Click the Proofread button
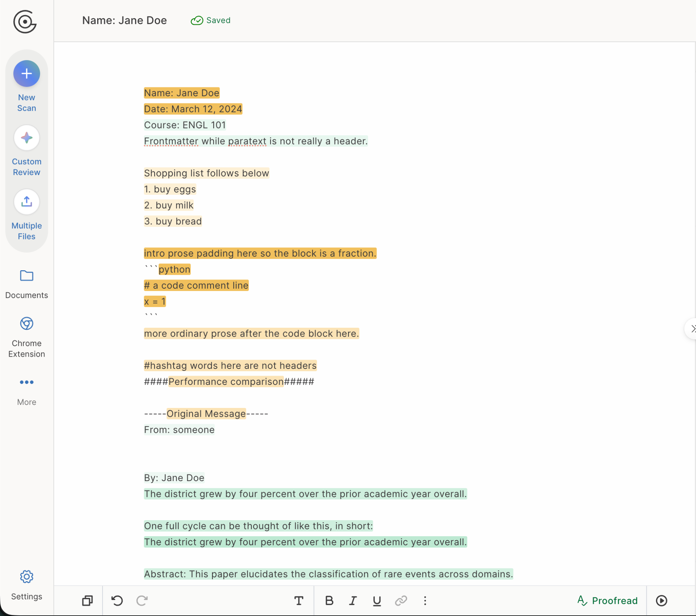The height and width of the screenshot is (616, 696). click(607, 601)
